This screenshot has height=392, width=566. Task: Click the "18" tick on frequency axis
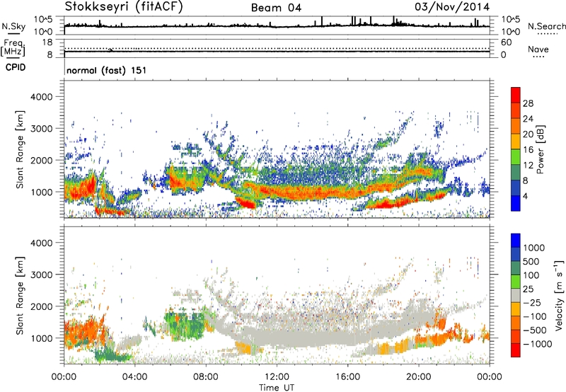(x=47, y=42)
